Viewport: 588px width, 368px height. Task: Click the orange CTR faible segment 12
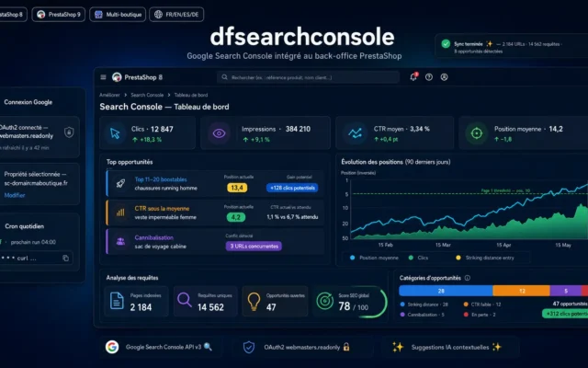[x=522, y=291]
